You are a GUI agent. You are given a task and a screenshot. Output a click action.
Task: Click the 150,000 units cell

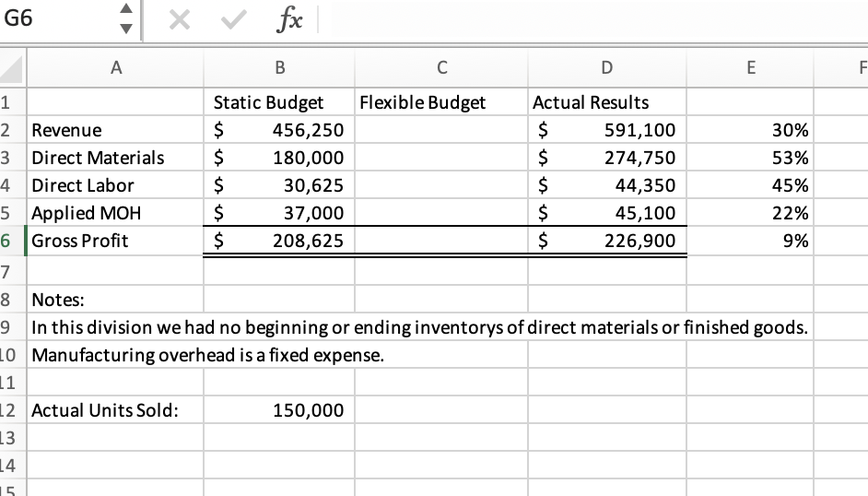point(279,410)
